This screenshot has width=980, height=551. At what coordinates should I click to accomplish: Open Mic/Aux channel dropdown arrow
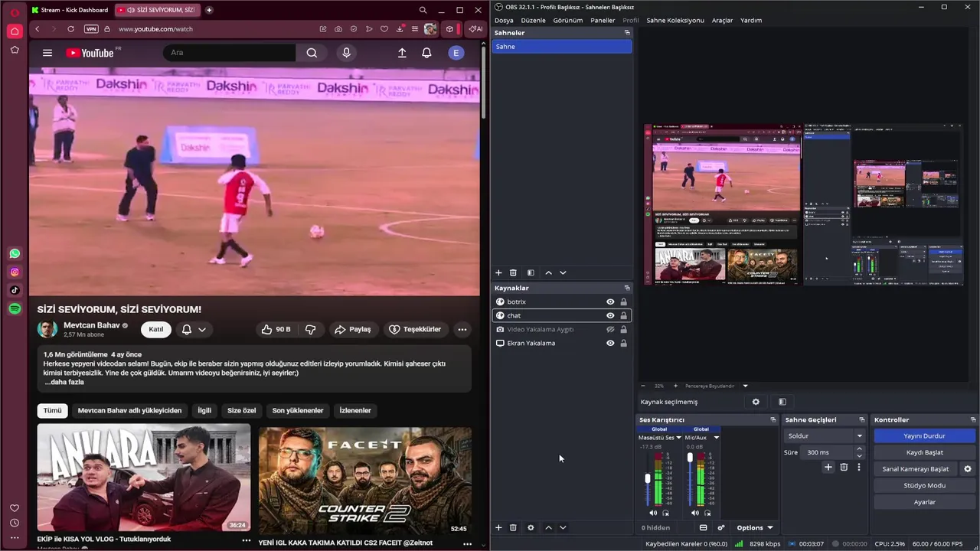[x=717, y=438]
